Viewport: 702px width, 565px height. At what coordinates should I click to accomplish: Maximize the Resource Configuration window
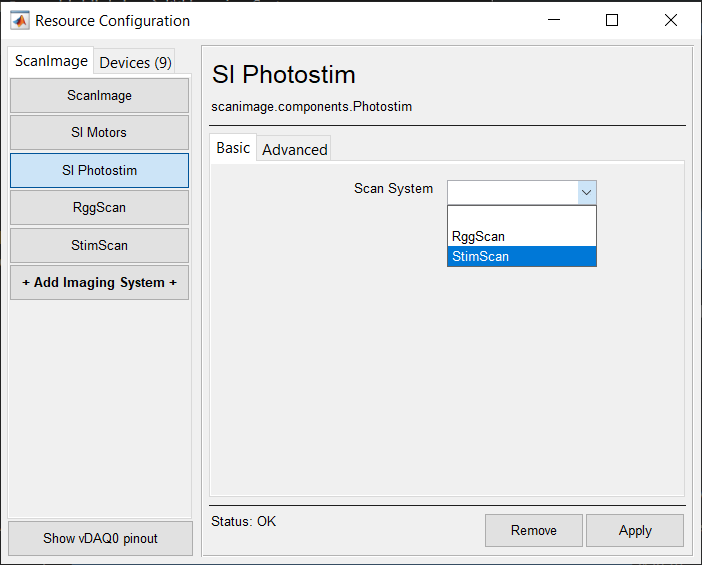612,20
